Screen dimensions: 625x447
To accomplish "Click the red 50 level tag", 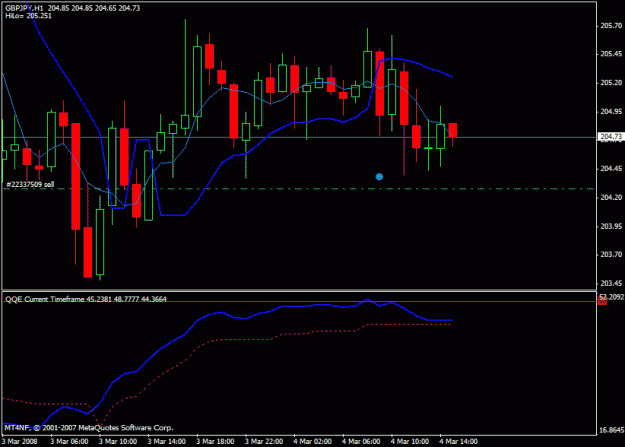I will click(x=602, y=301).
